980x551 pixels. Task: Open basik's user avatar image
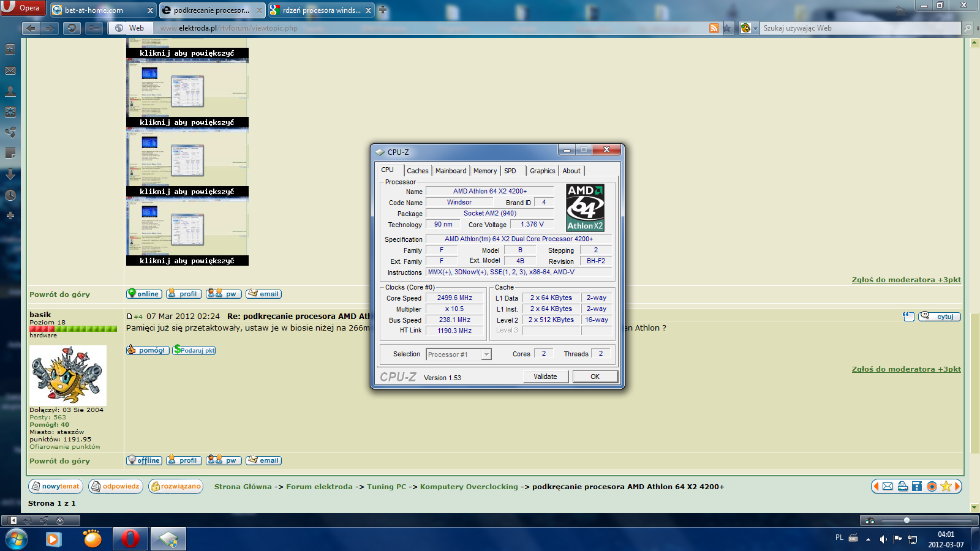[68, 375]
